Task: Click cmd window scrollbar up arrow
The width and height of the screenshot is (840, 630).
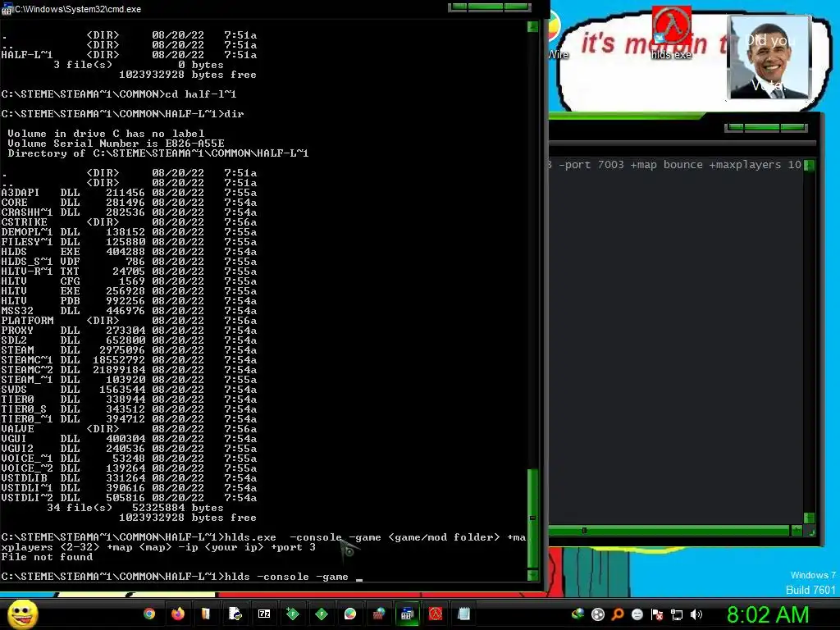Action: [532, 26]
